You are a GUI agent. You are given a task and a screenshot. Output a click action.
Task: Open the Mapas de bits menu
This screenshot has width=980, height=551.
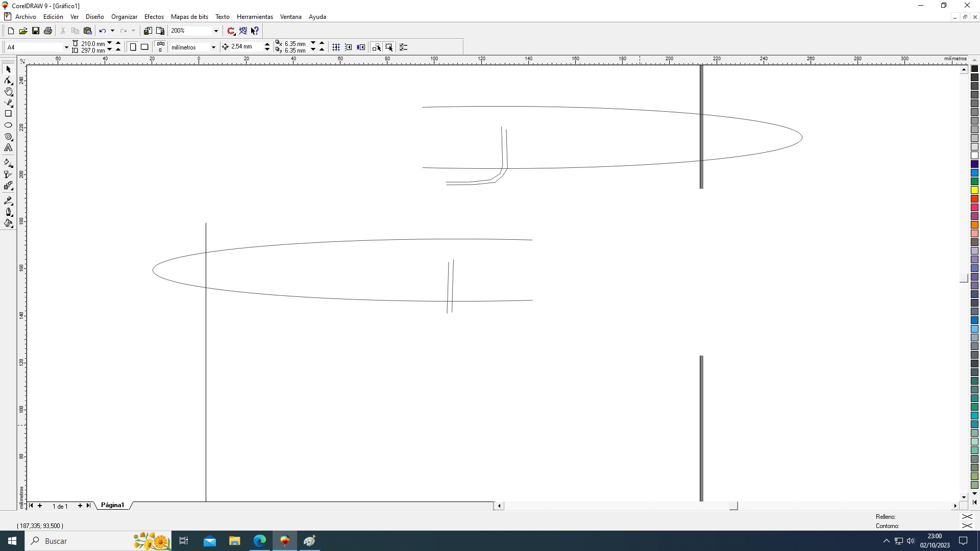189,17
